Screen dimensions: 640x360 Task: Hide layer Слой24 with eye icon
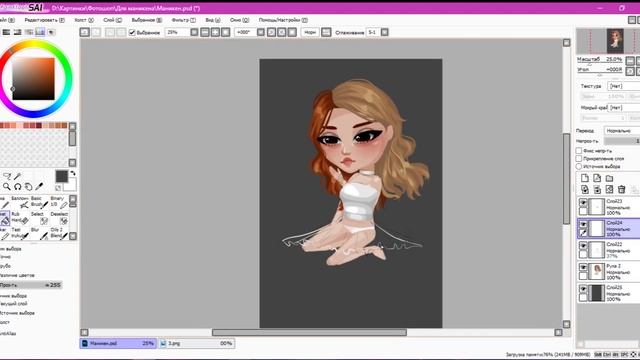click(x=583, y=224)
